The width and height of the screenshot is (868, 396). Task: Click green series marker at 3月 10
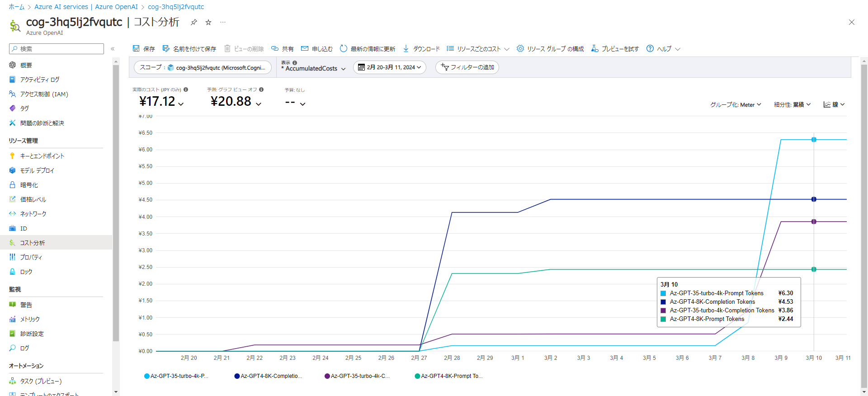814,269
